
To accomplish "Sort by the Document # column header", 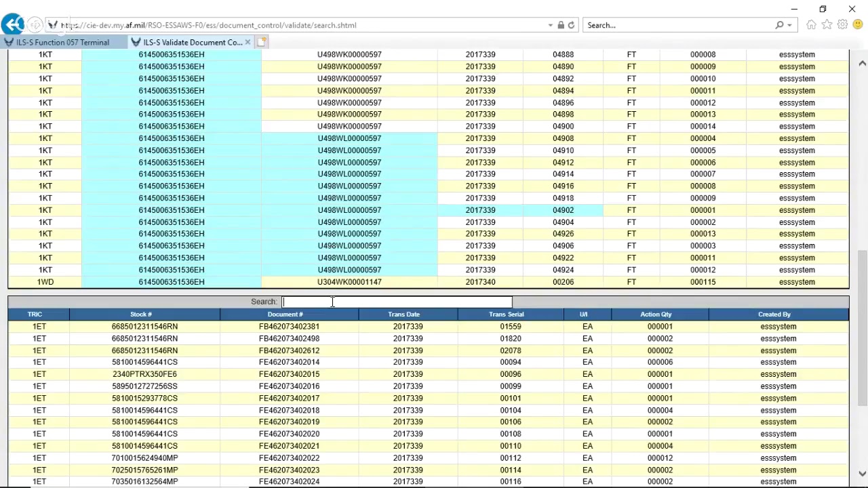I will (285, 314).
